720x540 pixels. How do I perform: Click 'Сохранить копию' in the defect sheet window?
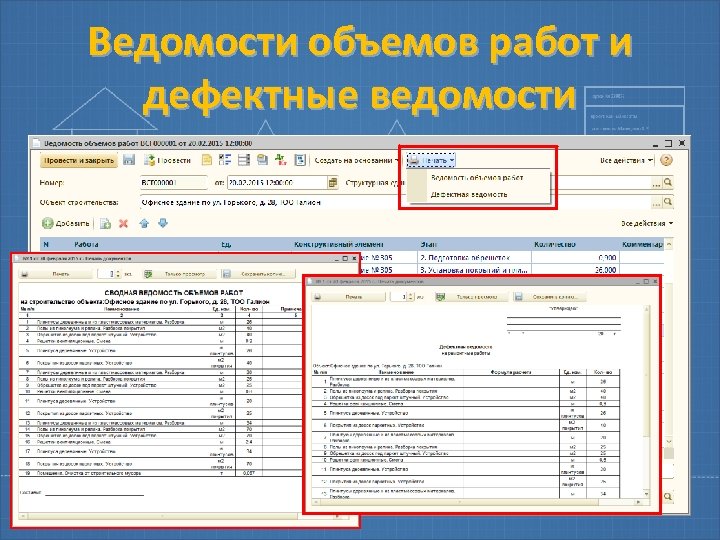pos(550,297)
